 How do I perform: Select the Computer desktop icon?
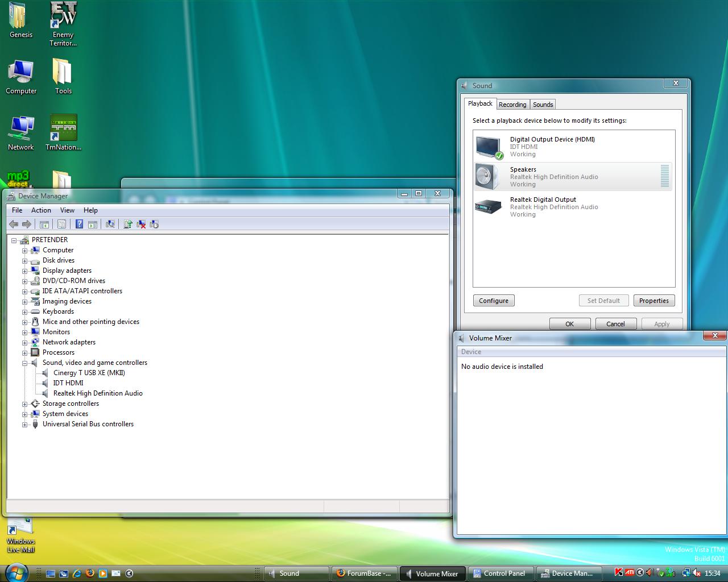click(x=21, y=77)
